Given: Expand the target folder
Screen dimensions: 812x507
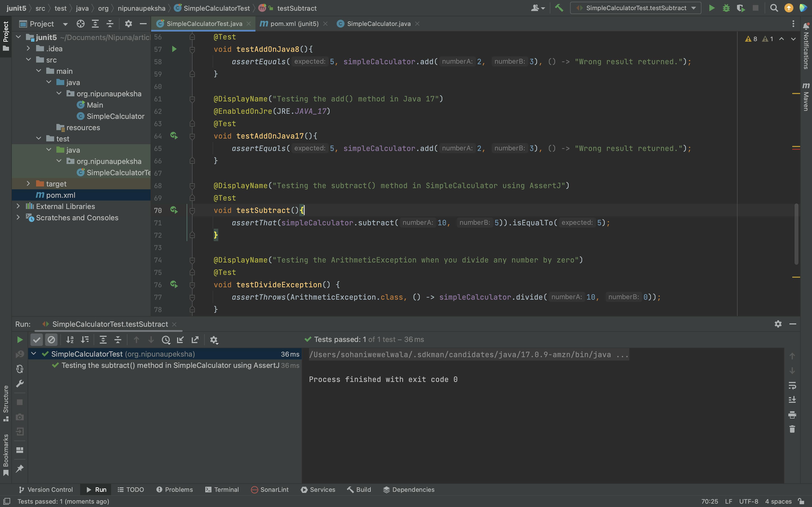Looking at the screenshot, I should pyautogui.click(x=28, y=184).
